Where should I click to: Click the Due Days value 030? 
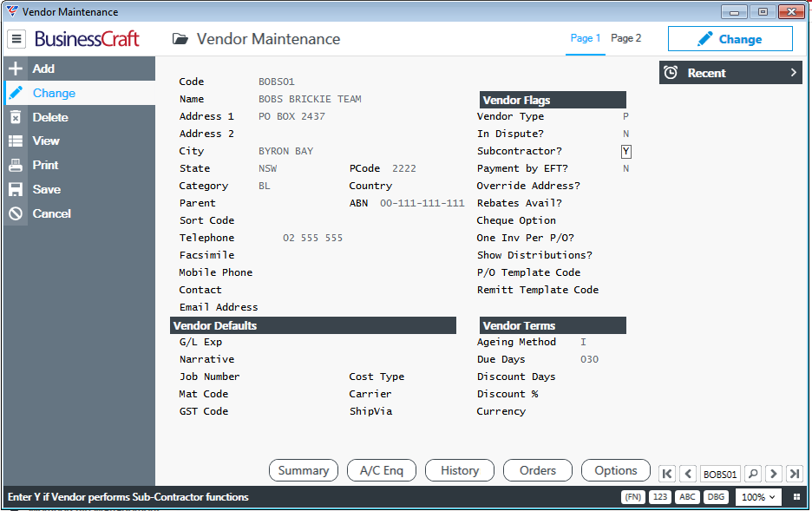(589, 359)
